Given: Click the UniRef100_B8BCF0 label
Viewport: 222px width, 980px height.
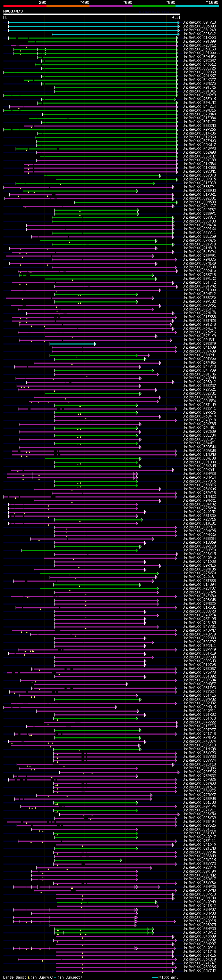Looking at the screenshot, I should (x=199, y=298).
